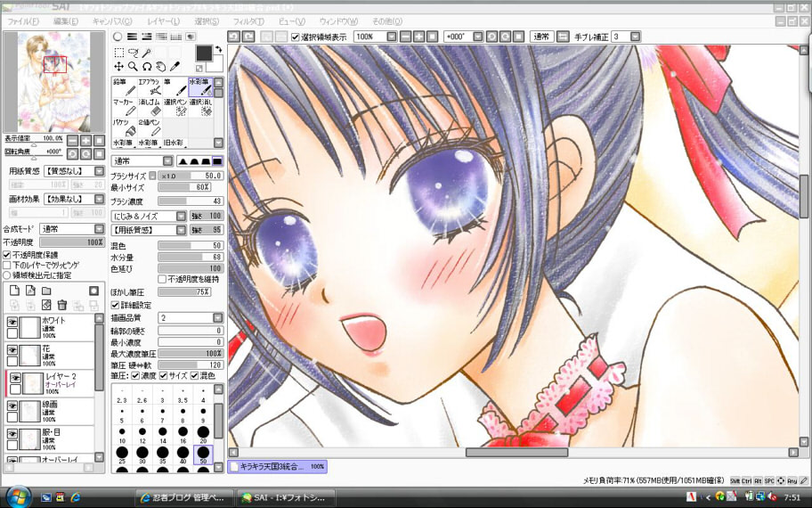
Task: Choose the 選択ペン selection pen
Action: 175,107
